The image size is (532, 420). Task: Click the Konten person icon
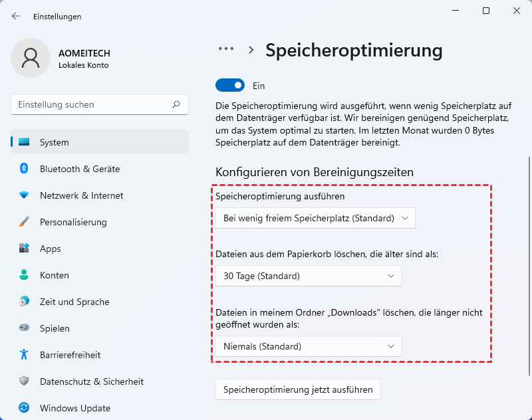click(24, 275)
